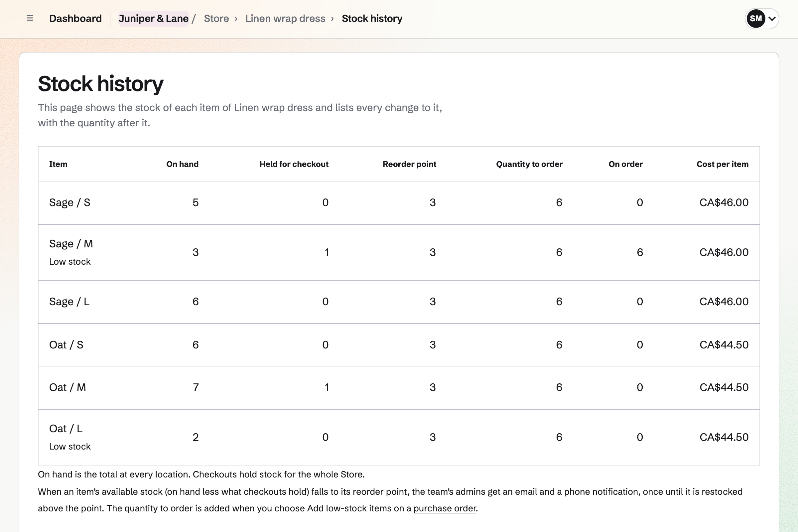This screenshot has width=798, height=532.
Task: Select the Oat / M item name
Action: tap(67, 387)
